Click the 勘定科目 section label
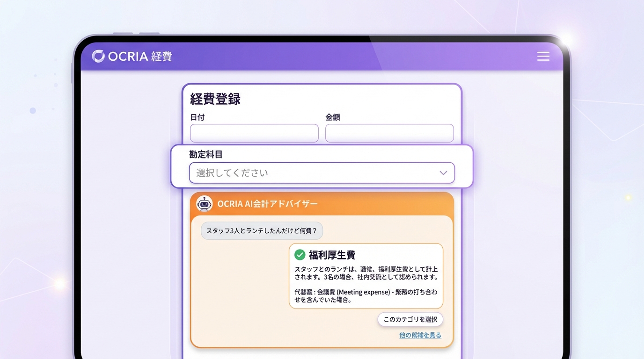The height and width of the screenshot is (359, 644). (206, 154)
